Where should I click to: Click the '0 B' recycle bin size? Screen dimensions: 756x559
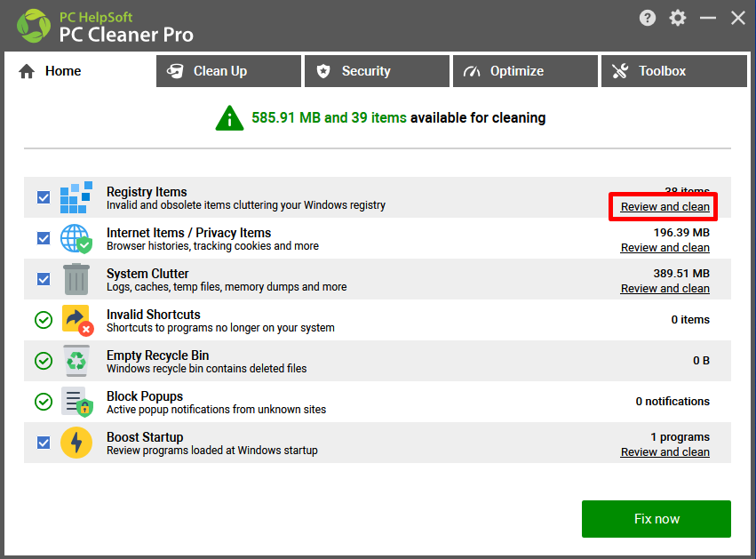(x=701, y=361)
